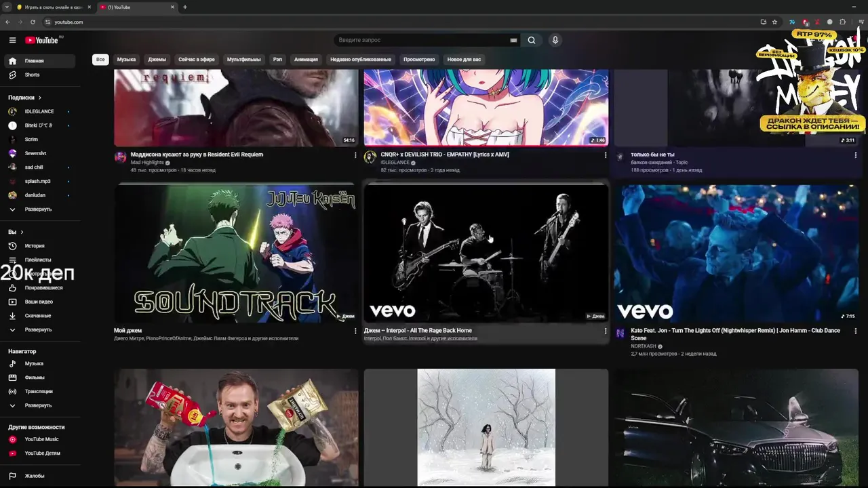
Task: Open Трансляции under Навигатор
Action: (41, 392)
